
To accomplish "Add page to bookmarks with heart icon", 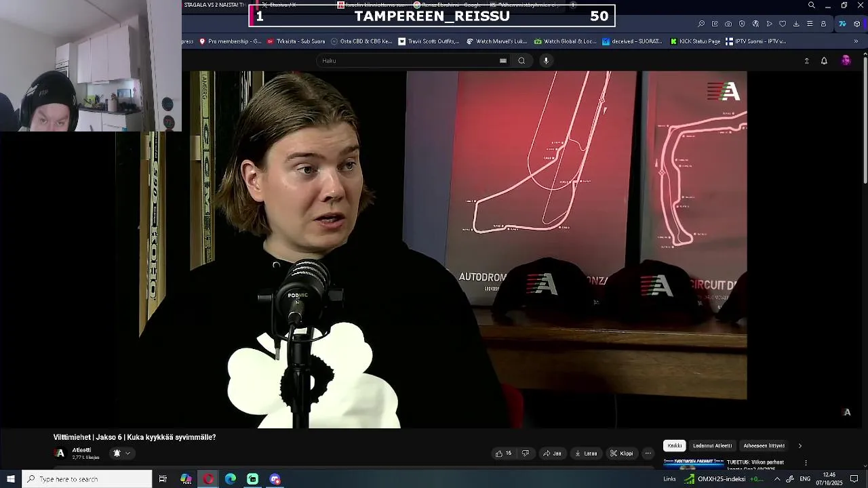I will (783, 24).
